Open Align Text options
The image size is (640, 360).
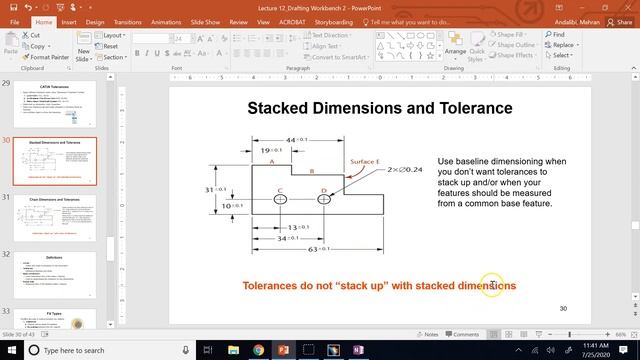tap(323, 46)
